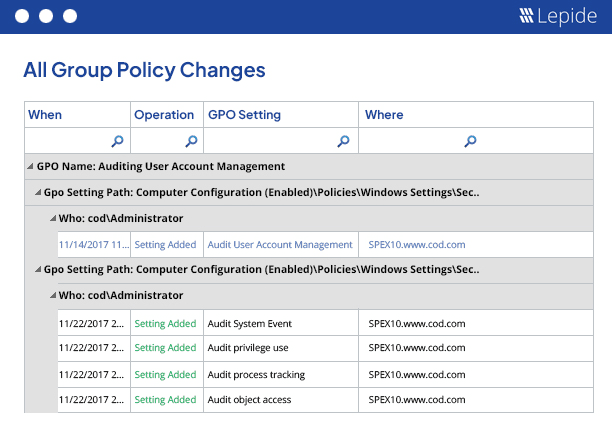
Task: Collapse the first Gpo Setting Path group
Action: coord(37,192)
